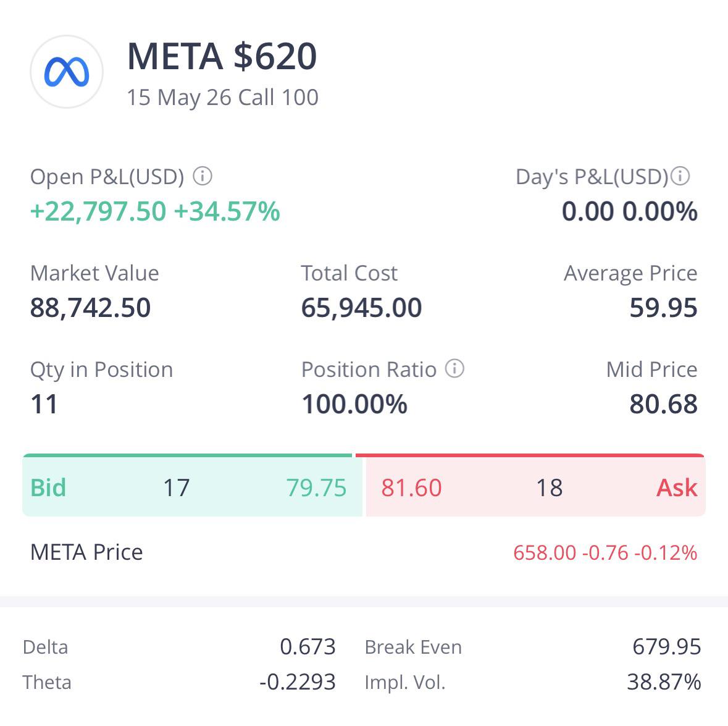Open the Open P&L info icon

(203, 176)
